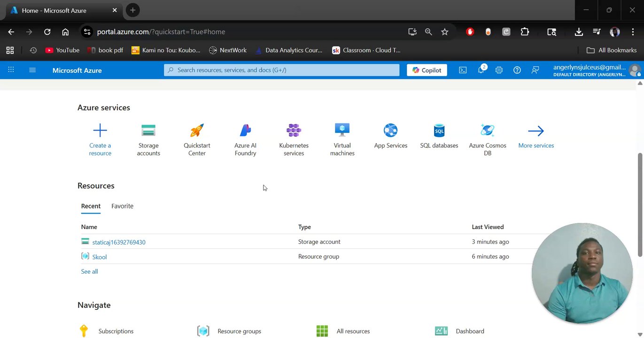
Task: Open the YouTube bookmark
Action: point(62,50)
